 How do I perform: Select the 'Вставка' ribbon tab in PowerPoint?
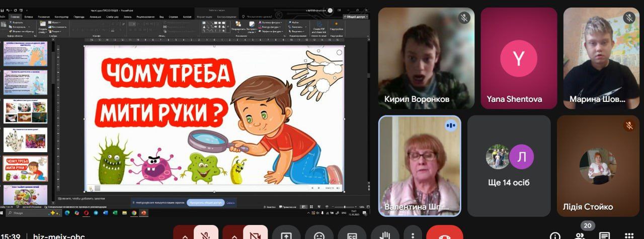tap(29, 17)
